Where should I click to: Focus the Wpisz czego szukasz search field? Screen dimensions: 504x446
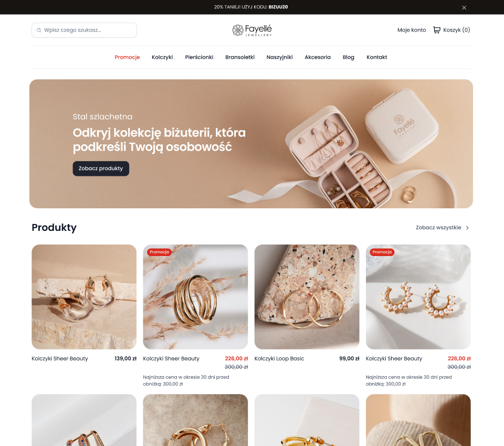(84, 30)
